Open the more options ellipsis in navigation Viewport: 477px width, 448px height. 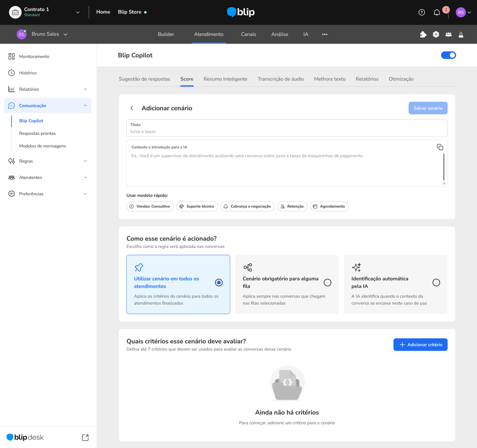[325, 34]
